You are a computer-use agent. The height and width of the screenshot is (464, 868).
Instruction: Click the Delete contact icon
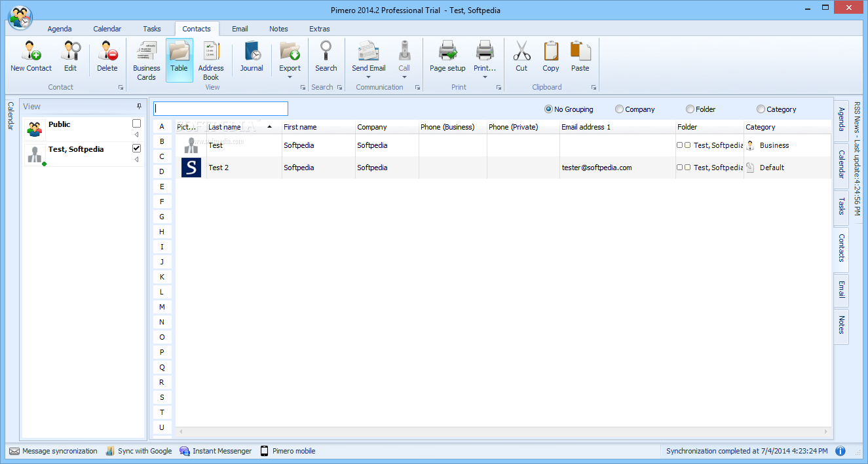pos(107,51)
